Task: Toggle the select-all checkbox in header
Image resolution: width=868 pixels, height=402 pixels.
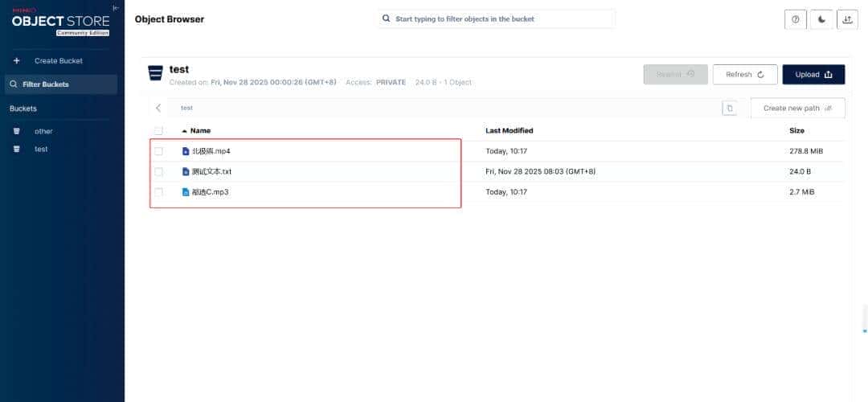Action: (x=159, y=131)
